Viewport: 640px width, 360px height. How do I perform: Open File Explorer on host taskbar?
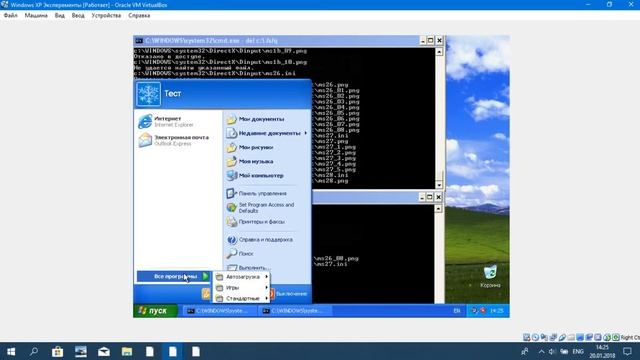[x=127, y=351]
